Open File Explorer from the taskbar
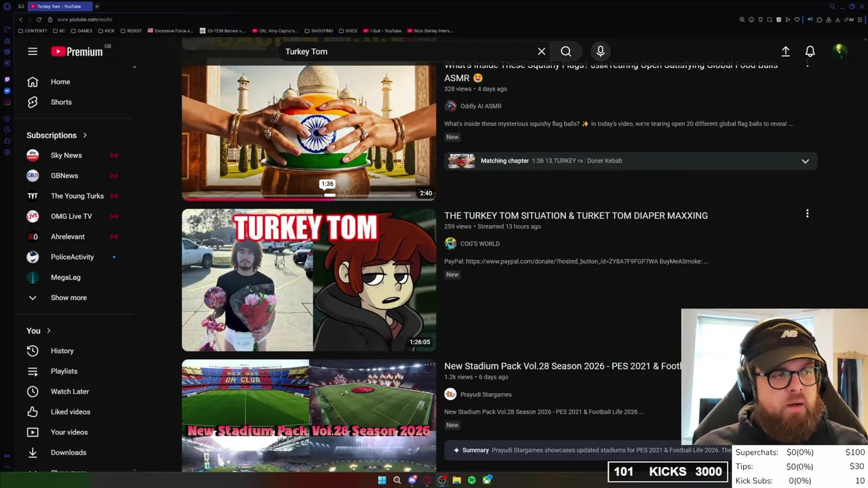Image resolution: width=868 pixels, height=488 pixels. [457, 480]
